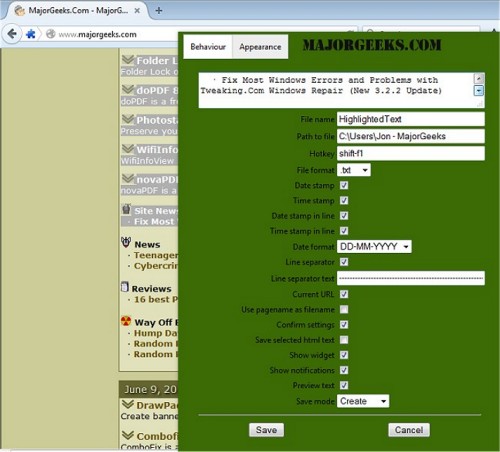Click the download arrow icon beside WifiInfo
This screenshot has height=452, width=500.
tap(128, 149)
